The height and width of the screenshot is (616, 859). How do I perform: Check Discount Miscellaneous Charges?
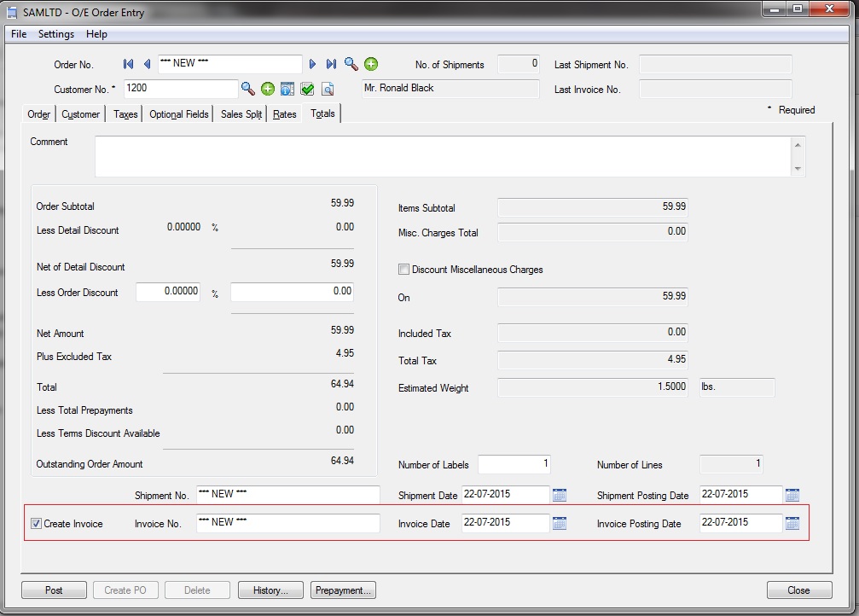(403, 269)
